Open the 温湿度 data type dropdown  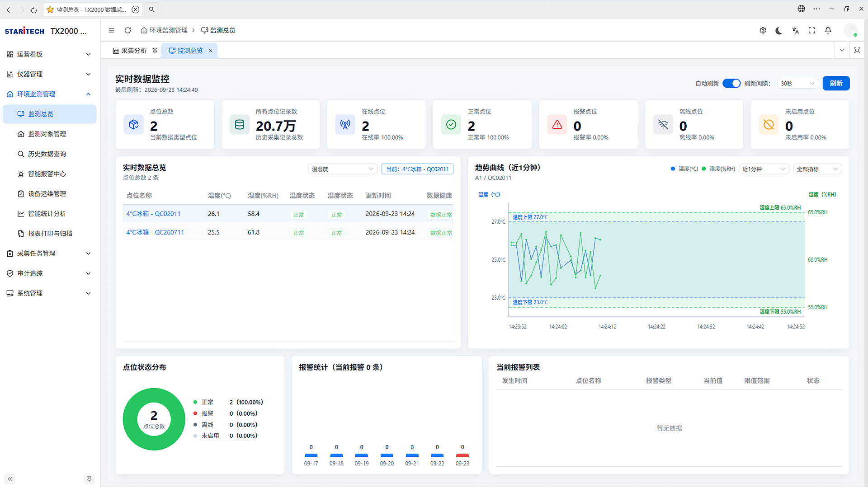343,169
